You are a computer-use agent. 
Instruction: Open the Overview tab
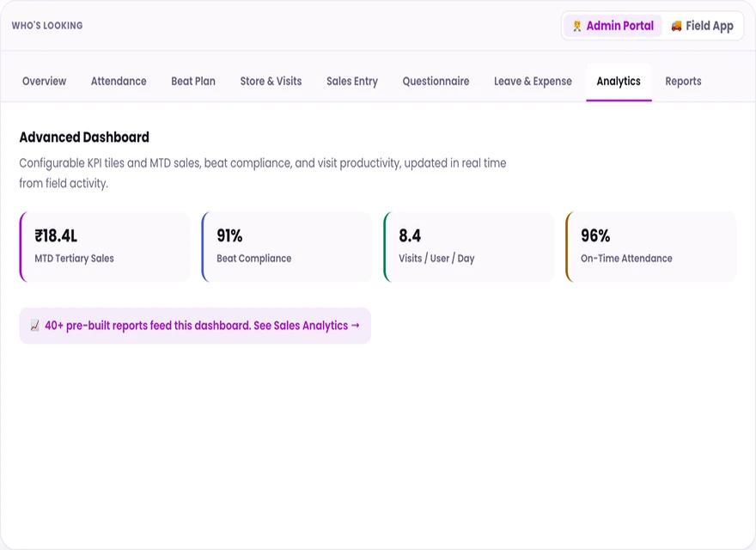click(45, 81)
